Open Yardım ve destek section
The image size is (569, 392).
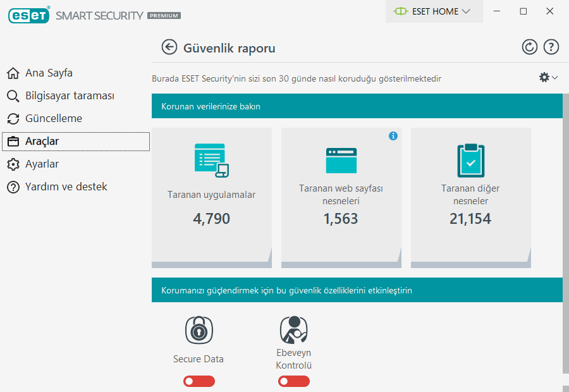66,187
